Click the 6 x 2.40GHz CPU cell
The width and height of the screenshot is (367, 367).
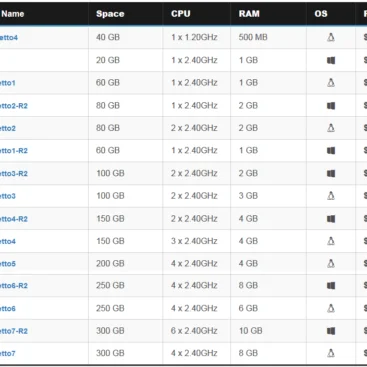194,331
